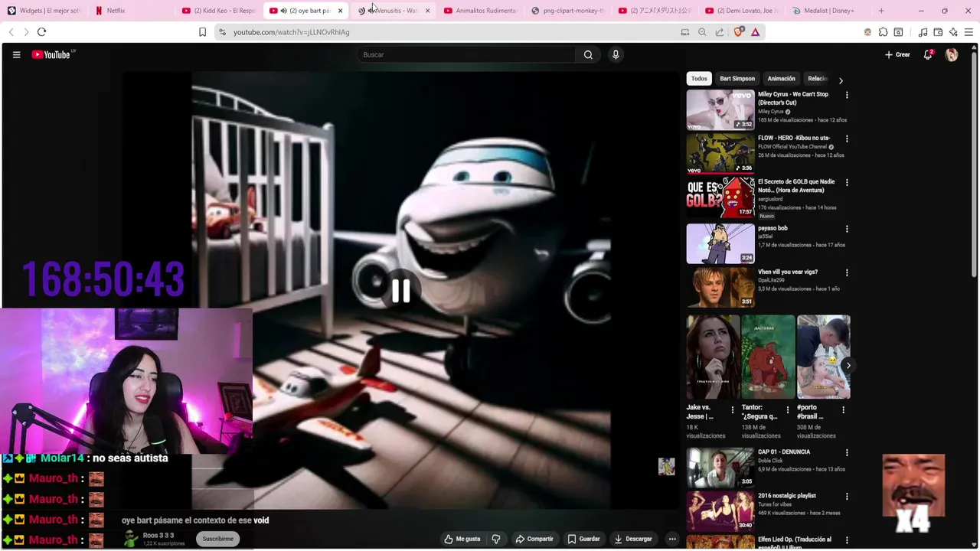
Task: Save video with Guardar button
Action: pos(584,539)
